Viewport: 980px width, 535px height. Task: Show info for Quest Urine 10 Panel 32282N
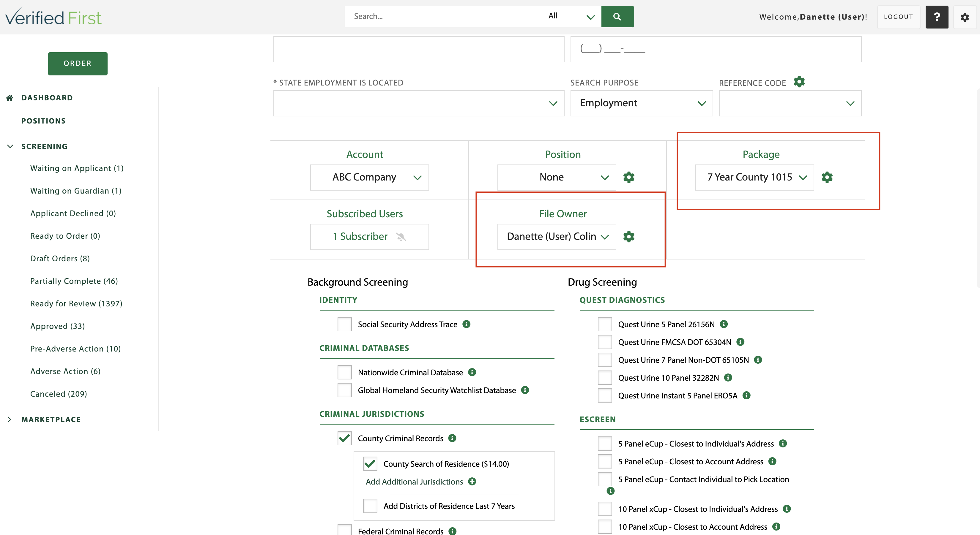click(728, 377)
